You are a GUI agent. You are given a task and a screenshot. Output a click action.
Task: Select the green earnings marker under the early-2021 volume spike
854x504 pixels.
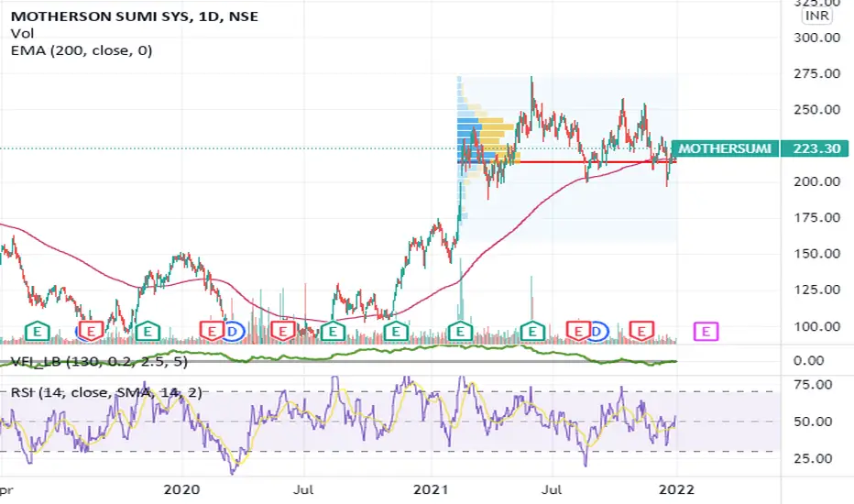pyautogui.click(x=460, y=331)
